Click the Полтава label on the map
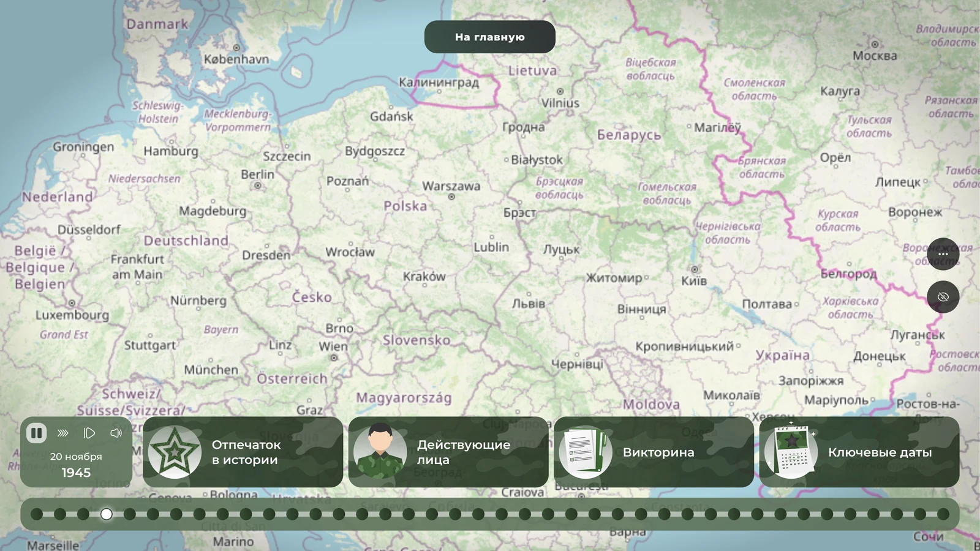This screenshot has height=551, width=980. [767, 304]
